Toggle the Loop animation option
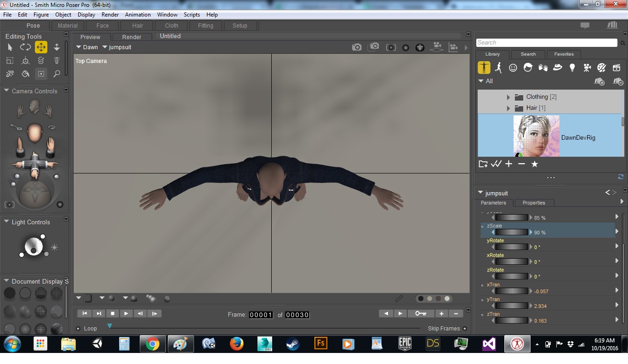 [79, 329]
